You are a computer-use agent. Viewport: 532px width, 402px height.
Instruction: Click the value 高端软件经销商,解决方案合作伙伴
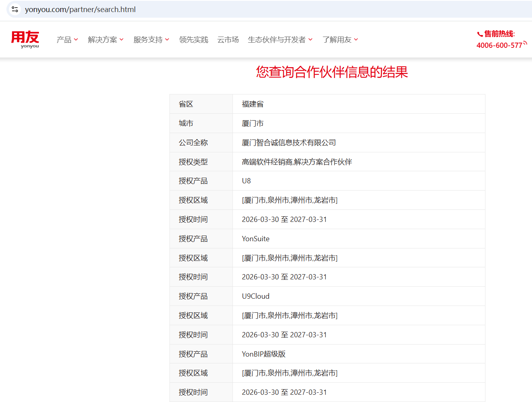point(297,162)
